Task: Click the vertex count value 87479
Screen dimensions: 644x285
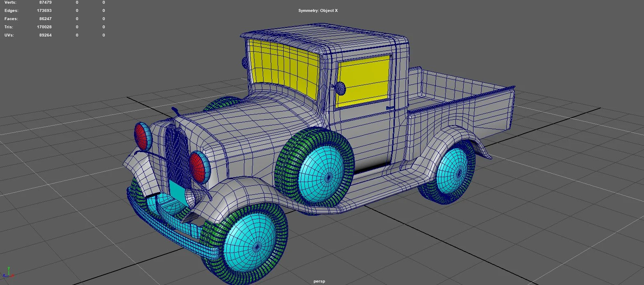Action: (x=45, y=2)
